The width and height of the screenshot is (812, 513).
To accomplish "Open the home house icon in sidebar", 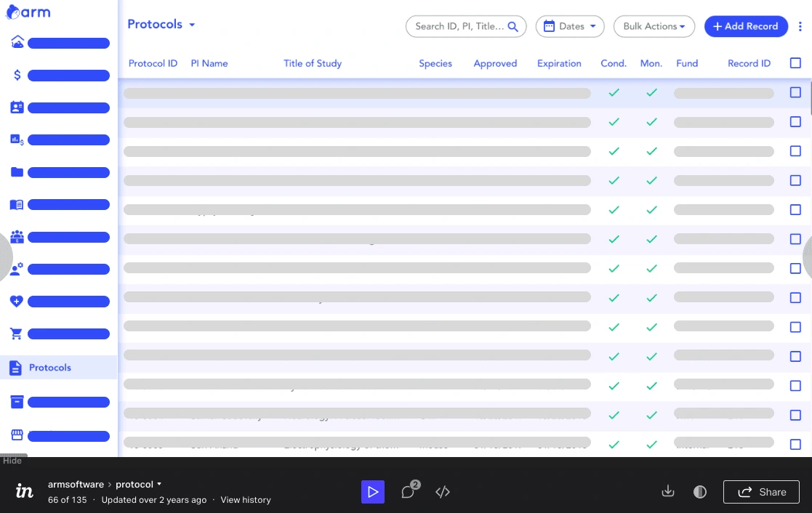I will pos(17,42).
